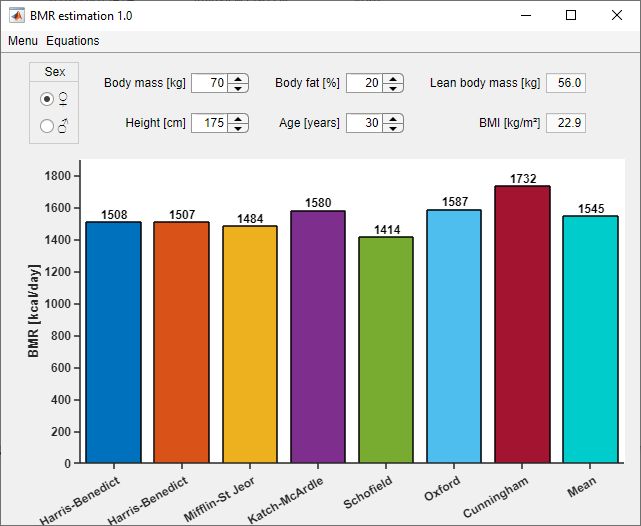Image resolution: width=641 pixels, height=526 pixels.
Task: Increase body mass with up arrow
Action: 238,78
